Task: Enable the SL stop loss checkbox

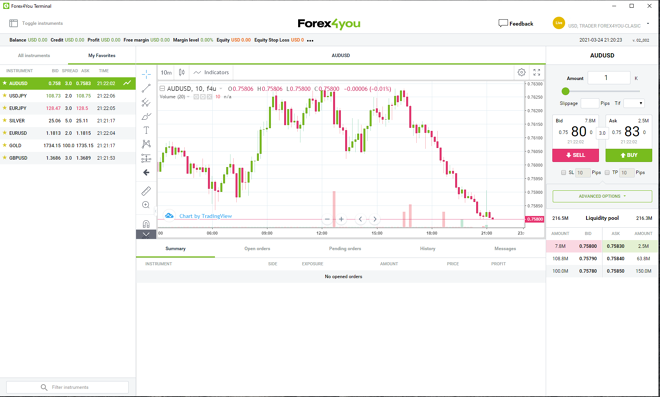Action: click(563, 173)
